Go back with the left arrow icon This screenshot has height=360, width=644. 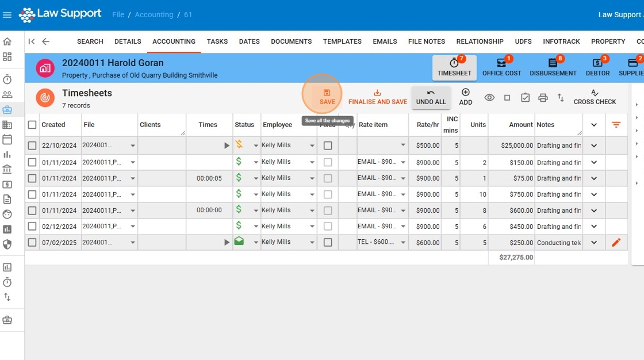click(x=45, y=41)
